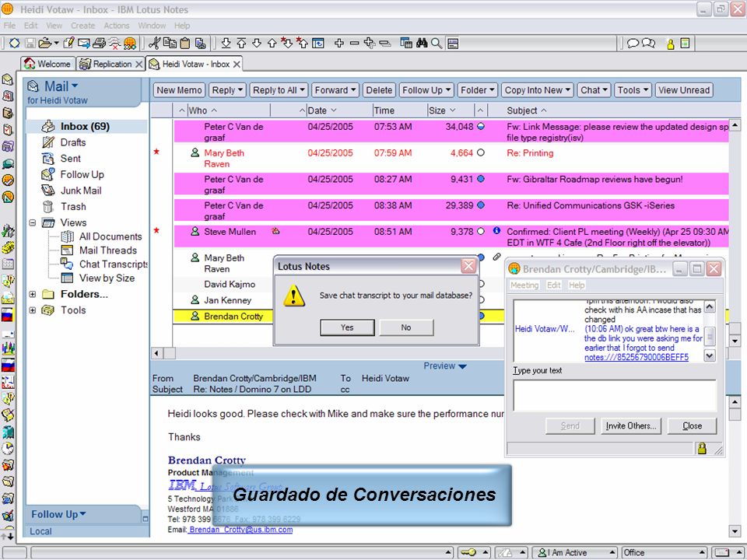Click the New Memo button
This screenshot has width=747, height=560.
coord(179,90)
